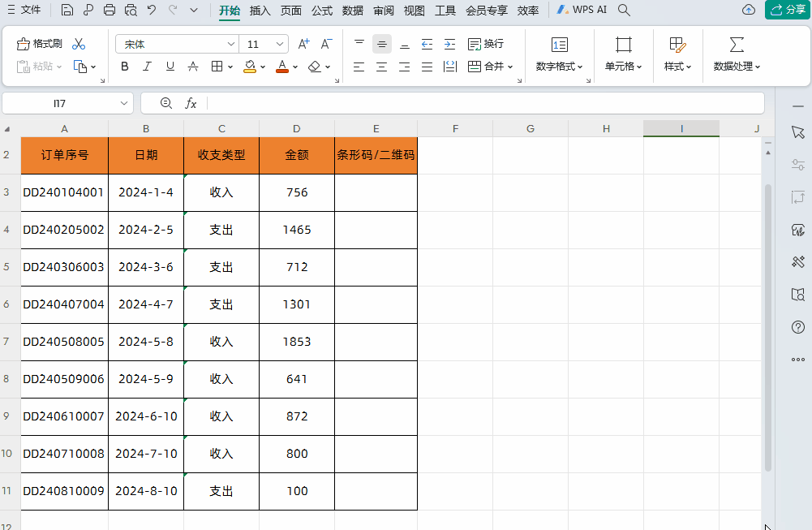The image size is (812, 530).
Task: Increase indent icon
Action: (x=449, y=44)
